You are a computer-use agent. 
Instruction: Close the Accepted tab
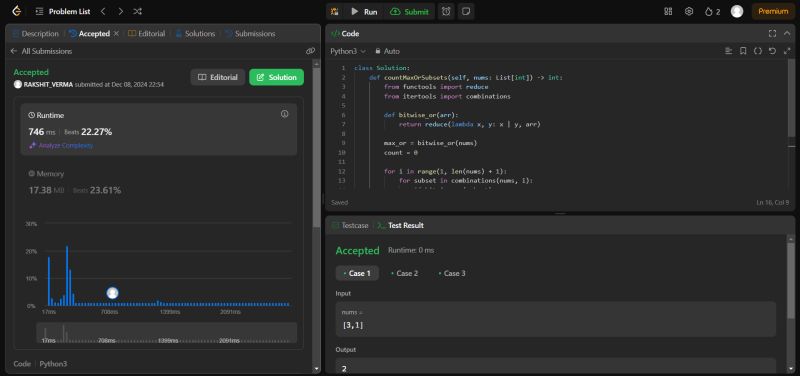116,34
